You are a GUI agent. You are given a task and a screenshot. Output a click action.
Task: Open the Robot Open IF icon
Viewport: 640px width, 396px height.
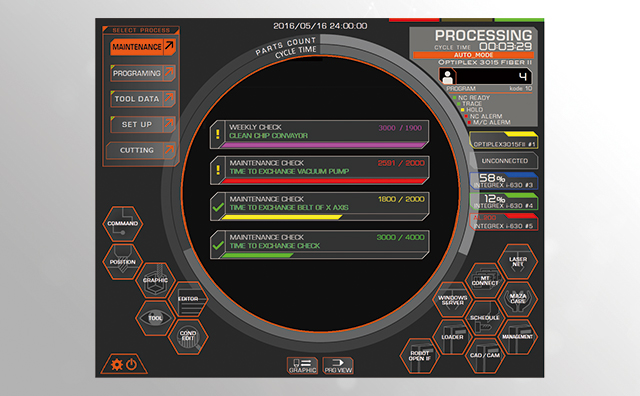pos(420,356)
